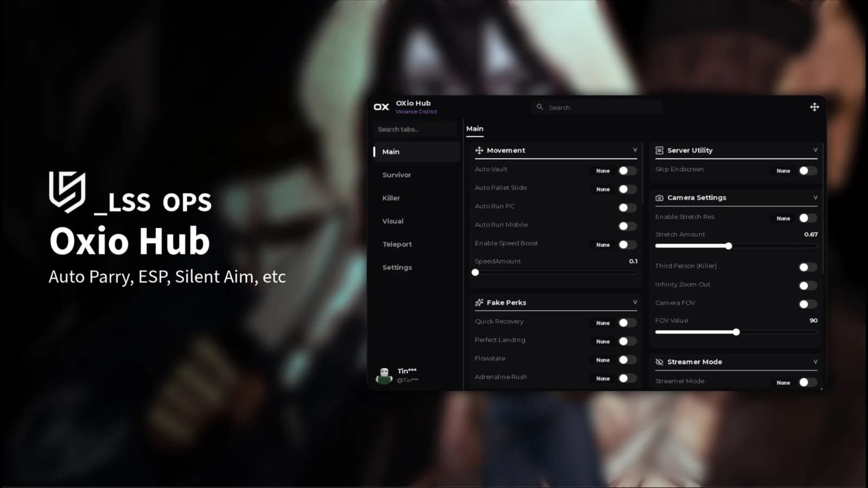The height and width of the screenshot is (488, 868).
Task: Collapse the Camera Settings section
Action: coord(815,198)
